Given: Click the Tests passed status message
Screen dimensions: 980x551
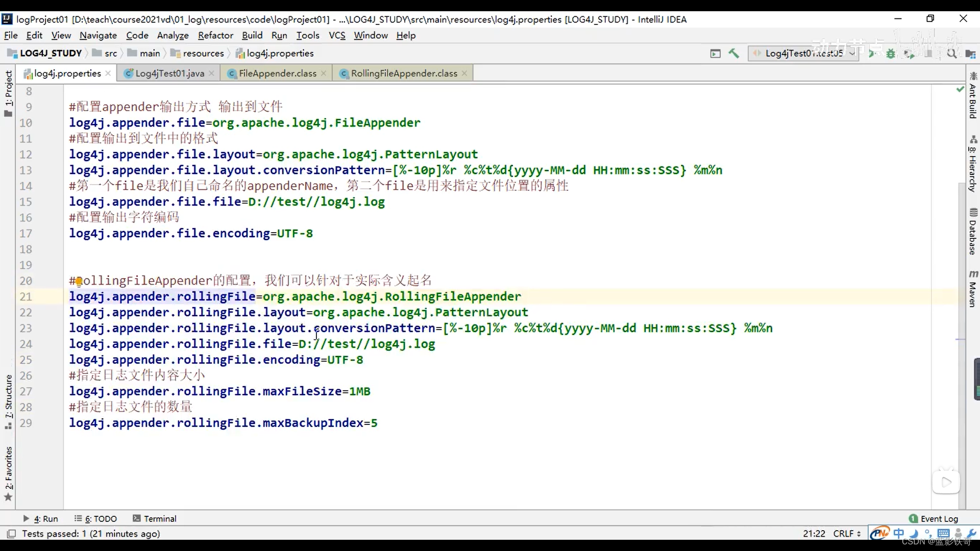Looking at the screenshot, I should tap(91, 533).
